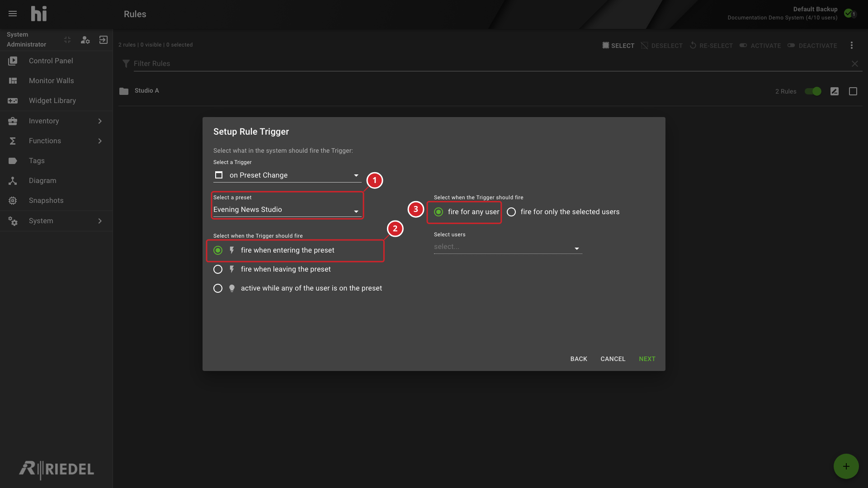
Task: Click RE-SELECT in the rules toolbar
Action: click(x=711, y=46)
